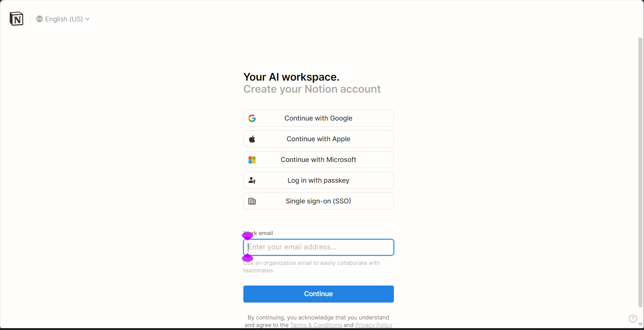Click Continue with Microsoft button
The height and width of the screenshot is (330, 644).
[x=319, y=160]
